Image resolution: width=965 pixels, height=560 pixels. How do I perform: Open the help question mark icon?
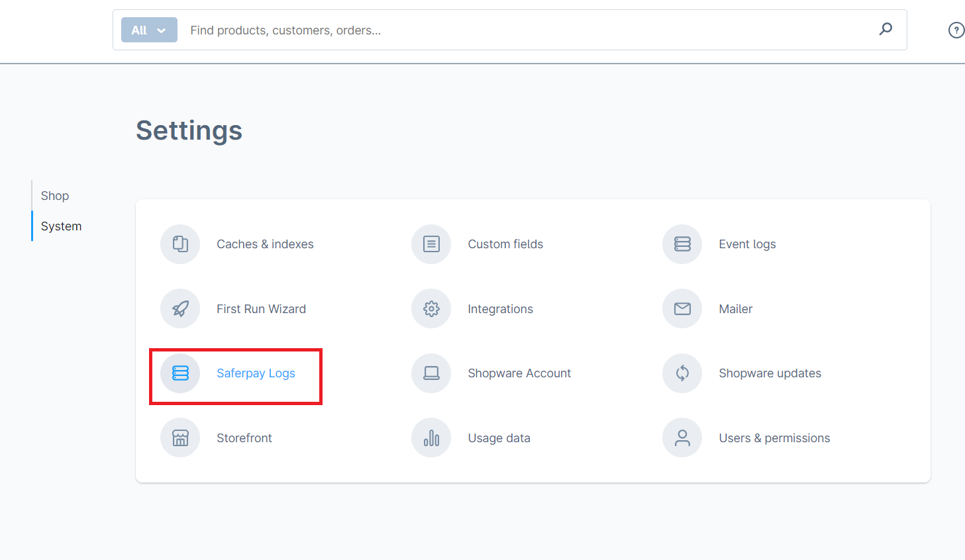pos(956,30)
